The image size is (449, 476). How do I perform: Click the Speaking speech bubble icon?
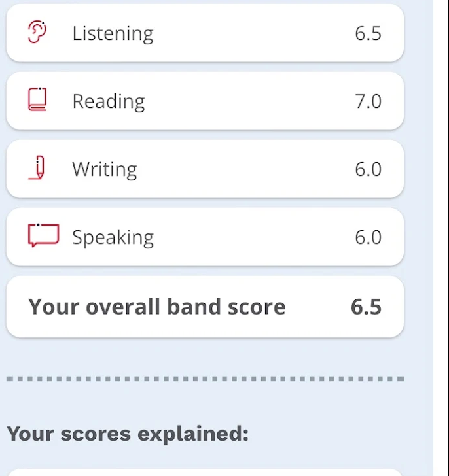[43, 236]
